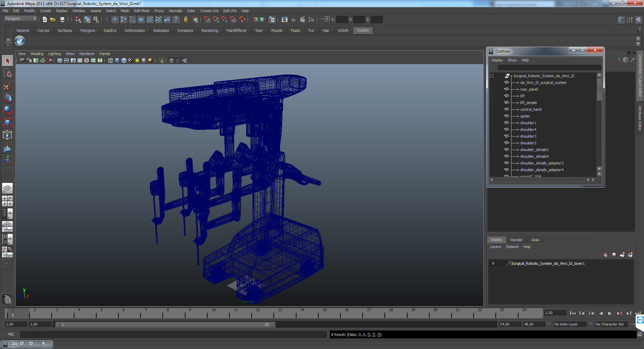
Task: Open the Polygons menu set dropdown
Action: tap(20, 19)
